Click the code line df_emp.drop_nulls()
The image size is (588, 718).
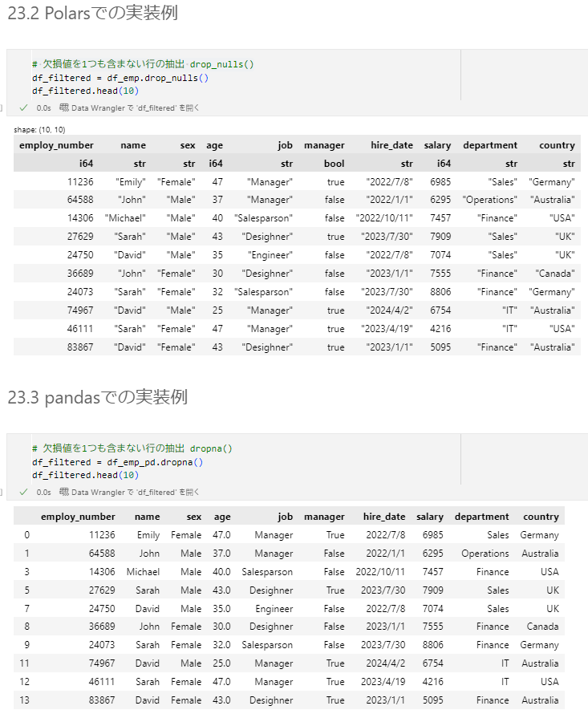tap(120, 78)
